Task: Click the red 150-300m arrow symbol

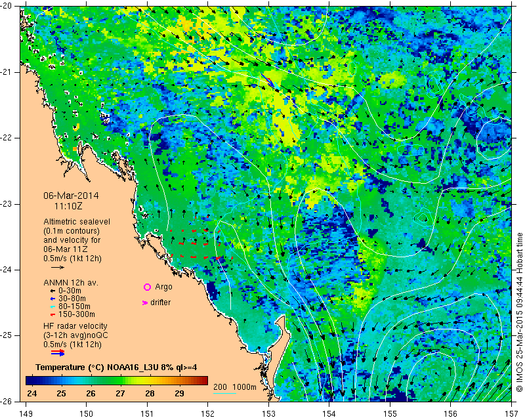Action: 52,315
